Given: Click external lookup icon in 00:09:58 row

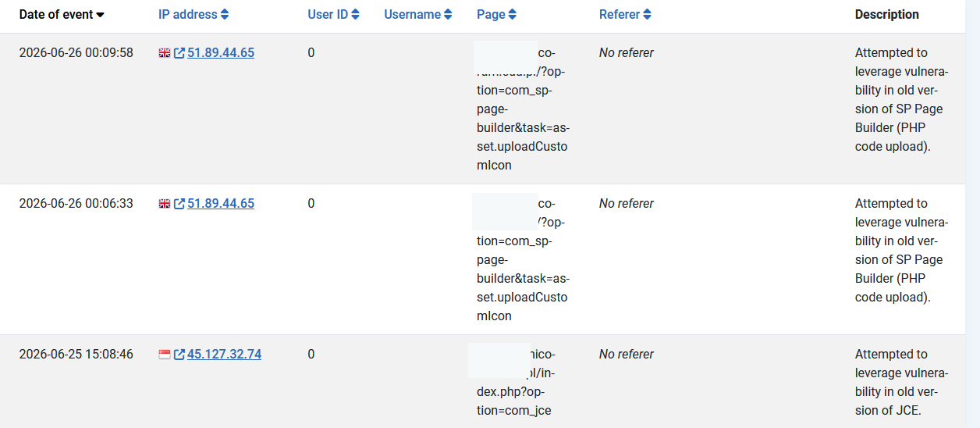Looking at the screenshot, I should tap(179, 53).
